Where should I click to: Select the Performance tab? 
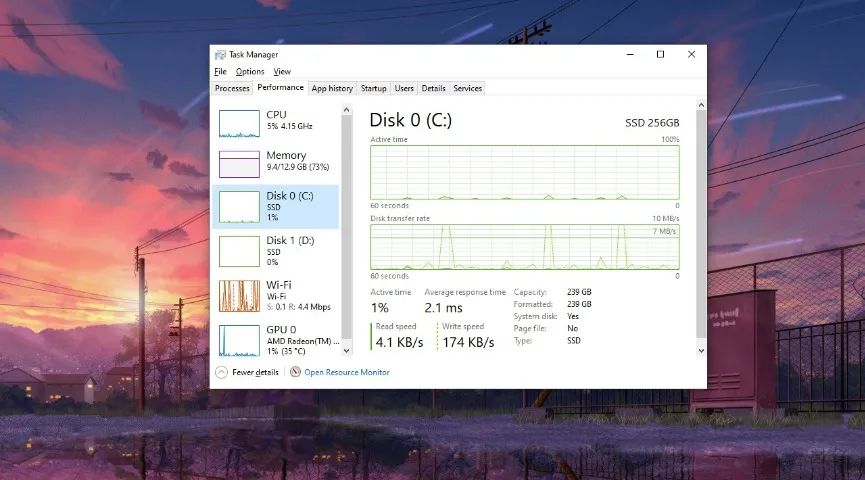[x=280, y=87]
